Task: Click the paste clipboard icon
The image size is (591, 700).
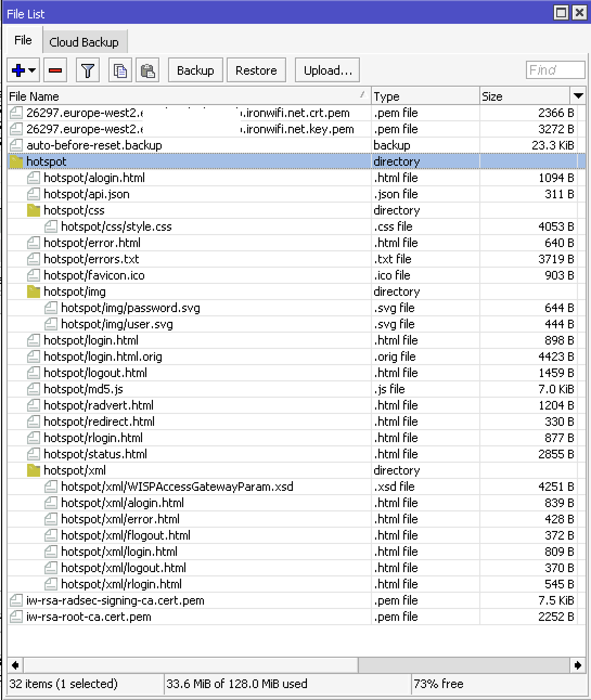Action: pos(147,70)
